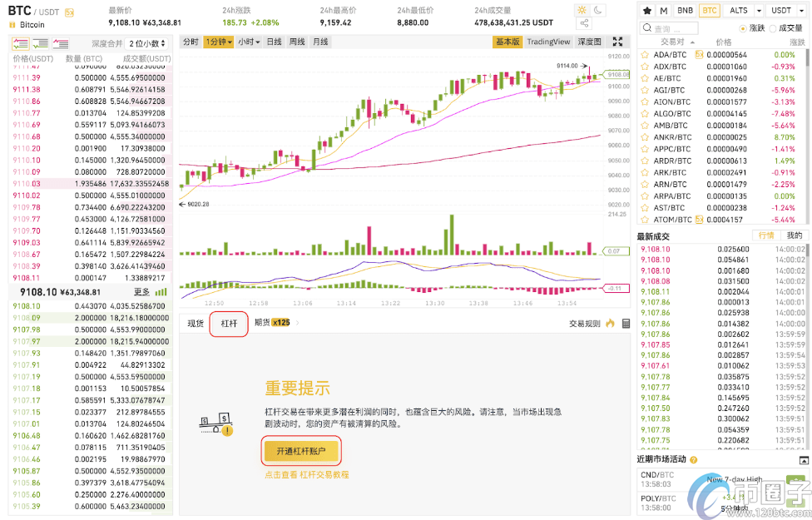Image resolution: width=812 pixels, height=520 pixels.
Task: Select the sun icon for light theme
Action: pyautogui.click(x=581, y=7)
